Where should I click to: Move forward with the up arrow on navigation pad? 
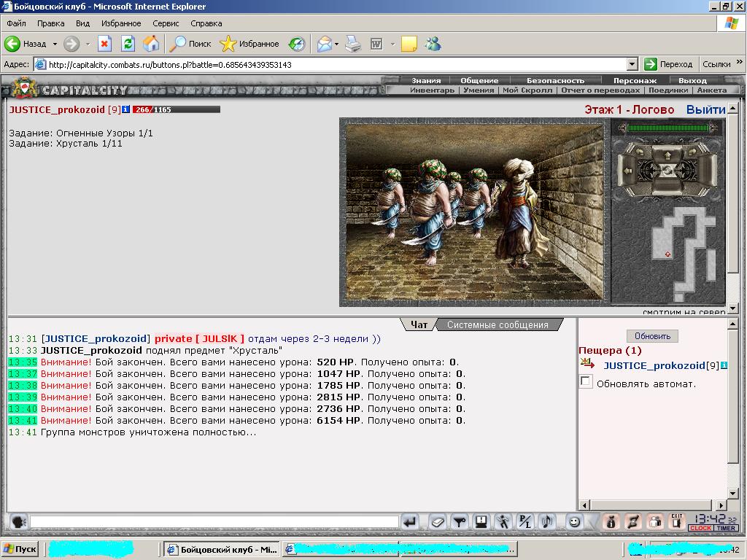(x=667, y=155)
